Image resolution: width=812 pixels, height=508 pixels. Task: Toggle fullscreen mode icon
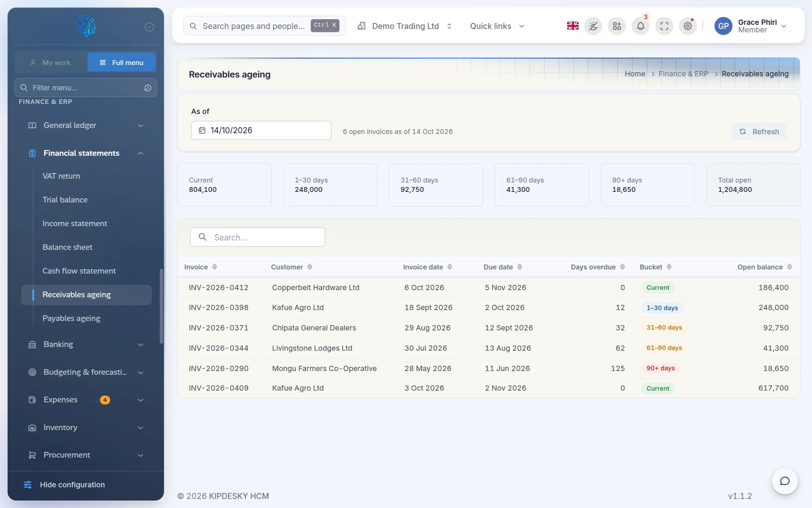664,26
